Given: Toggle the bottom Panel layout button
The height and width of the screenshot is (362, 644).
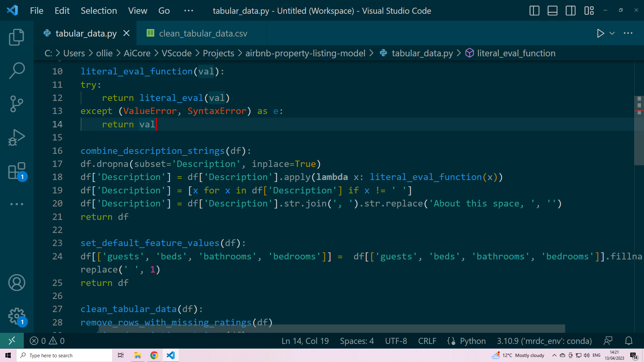Looking at the screenshot, I should [x=552, y=11].
